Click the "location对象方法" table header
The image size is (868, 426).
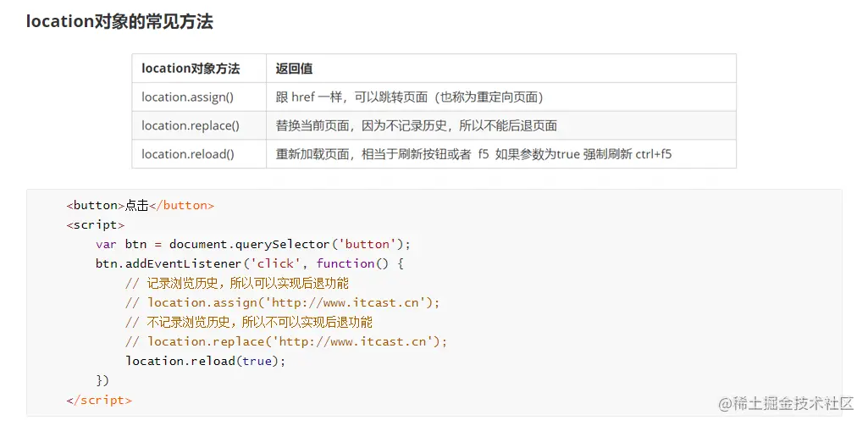pyautogui.click(x=191, y=69)
